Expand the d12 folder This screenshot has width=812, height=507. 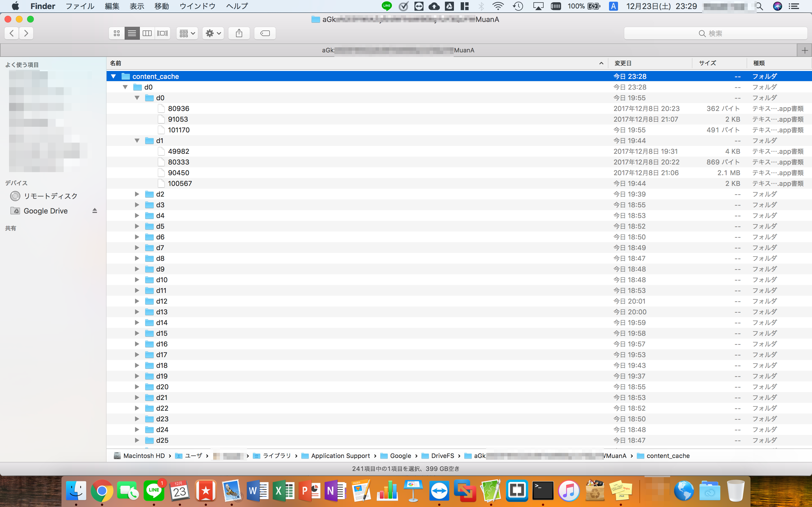(137, 301)
